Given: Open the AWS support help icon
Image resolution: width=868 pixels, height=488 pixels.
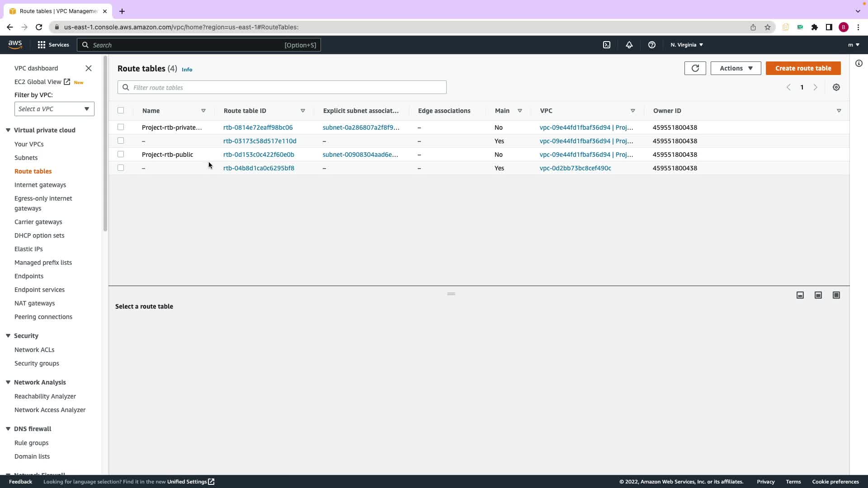Looking at the screenshot, I should 651,45.
